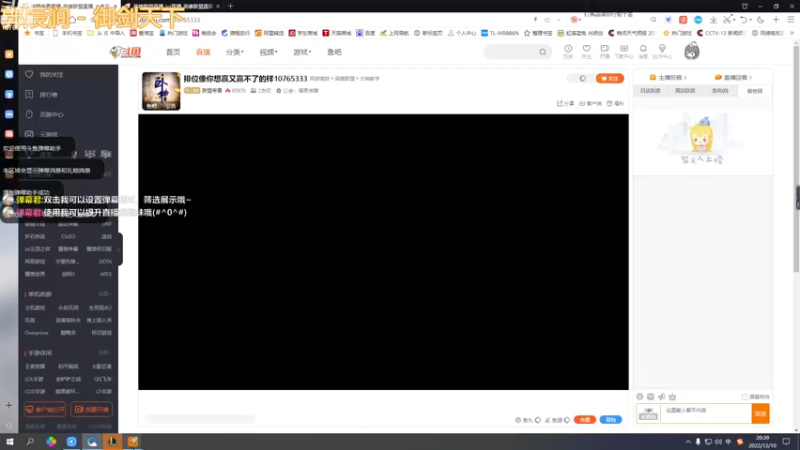Screen dimensions: 800x450
Task: Click the orange icon at top of browser side strip
Action: point(9,54)
